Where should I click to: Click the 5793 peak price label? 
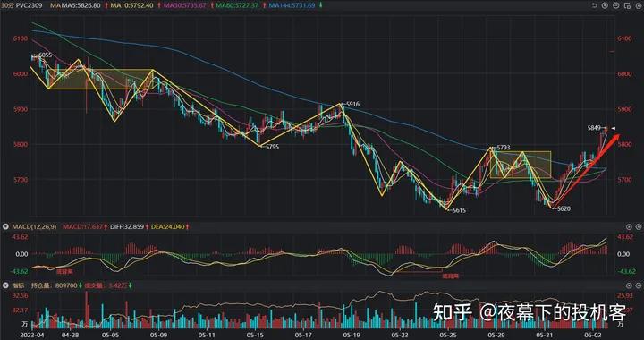click(504, 147)
